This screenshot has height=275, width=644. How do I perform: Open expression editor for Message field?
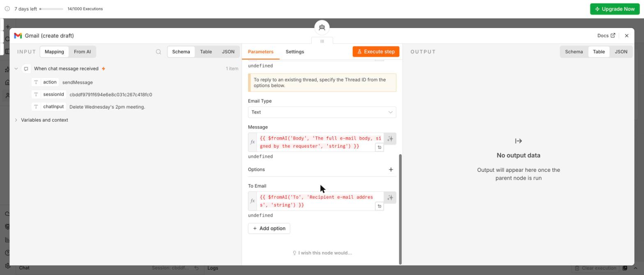379,147
